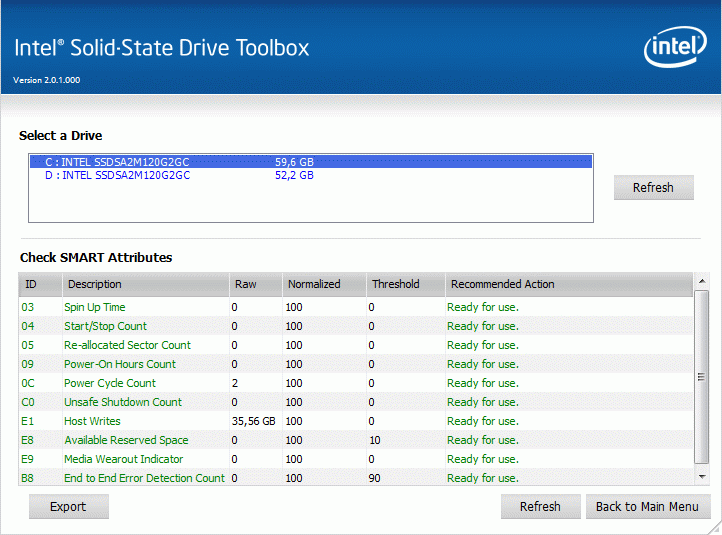Sort by the Normalized column header
This screenshot has width=722, height=535.
(324, 284)
